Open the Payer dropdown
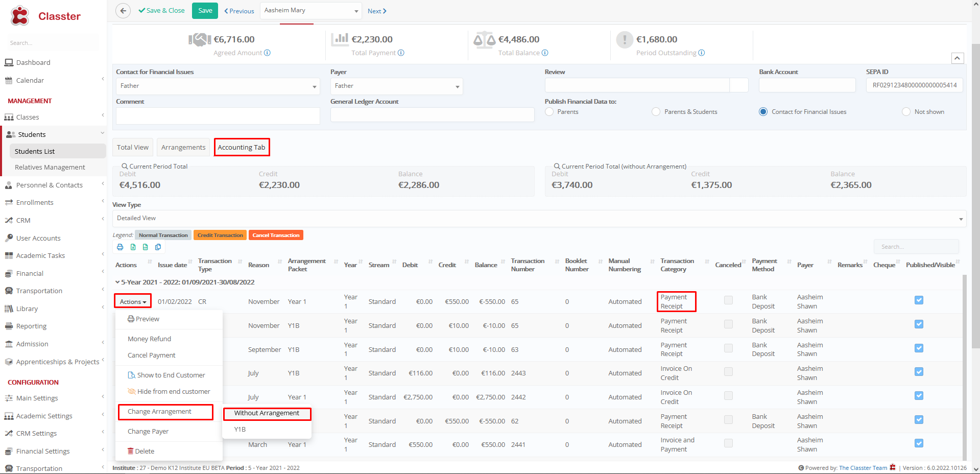 (x=396, y=86)
